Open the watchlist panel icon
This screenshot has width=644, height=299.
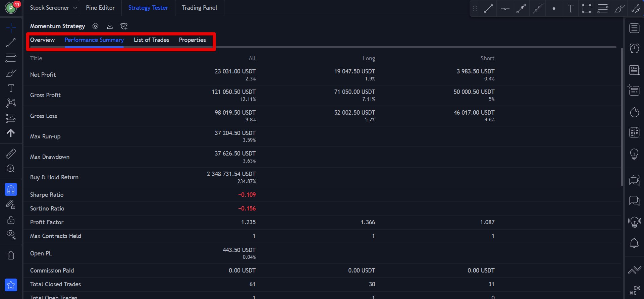[x=634, y=28]
